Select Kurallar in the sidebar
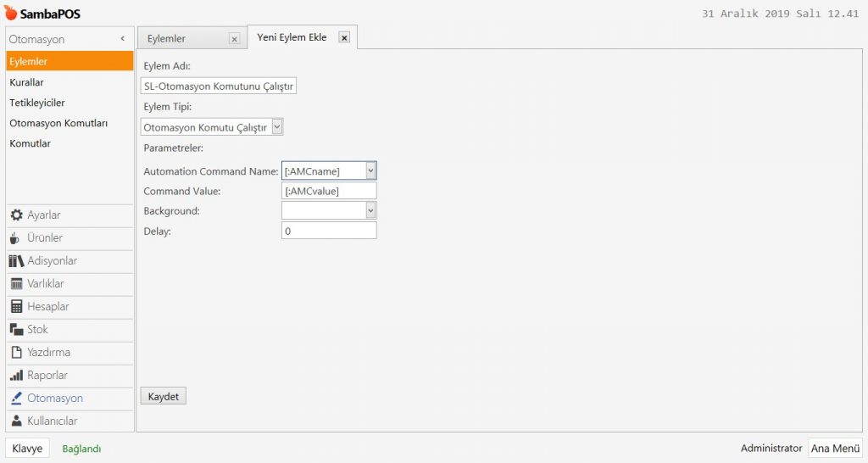Image resolution: width=868 pixels, height=463 pixels. [27, 82]
